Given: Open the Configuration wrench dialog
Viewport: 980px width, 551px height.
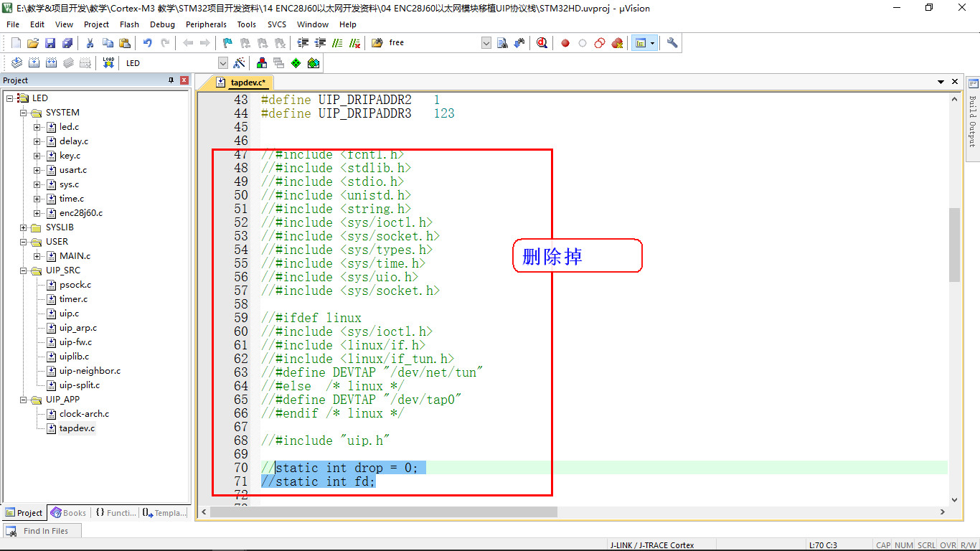Looking at the screenshot, I should 672,42.
